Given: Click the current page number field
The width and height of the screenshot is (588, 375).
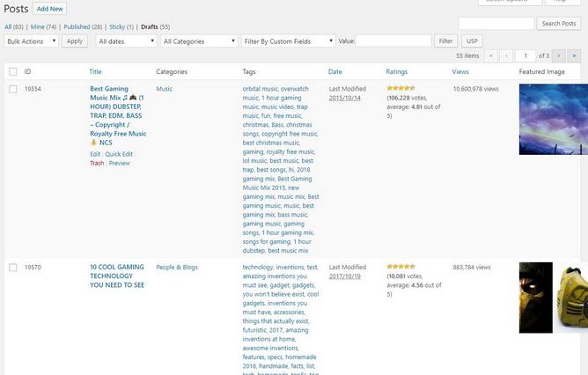Looking at the screenshot, I should click(526, 55).
